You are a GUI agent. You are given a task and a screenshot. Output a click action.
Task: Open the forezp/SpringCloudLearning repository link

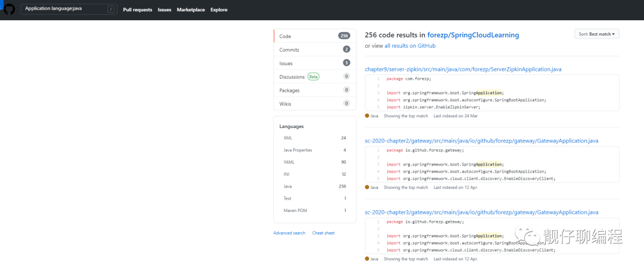[473, 35]
